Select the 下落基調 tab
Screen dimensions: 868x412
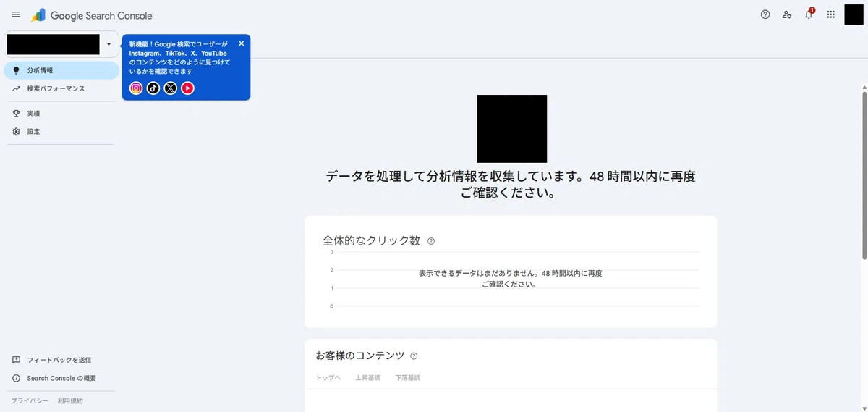(x=408, y=378)
